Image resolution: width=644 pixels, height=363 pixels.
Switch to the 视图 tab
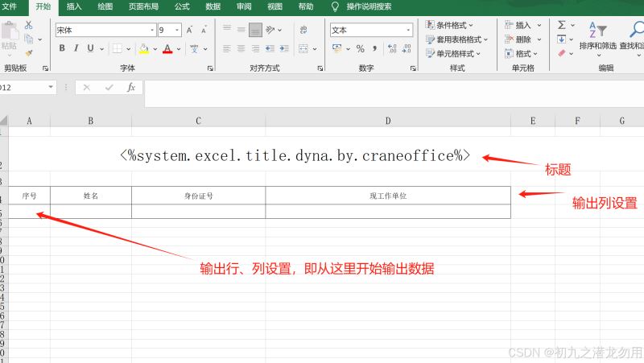275,6
